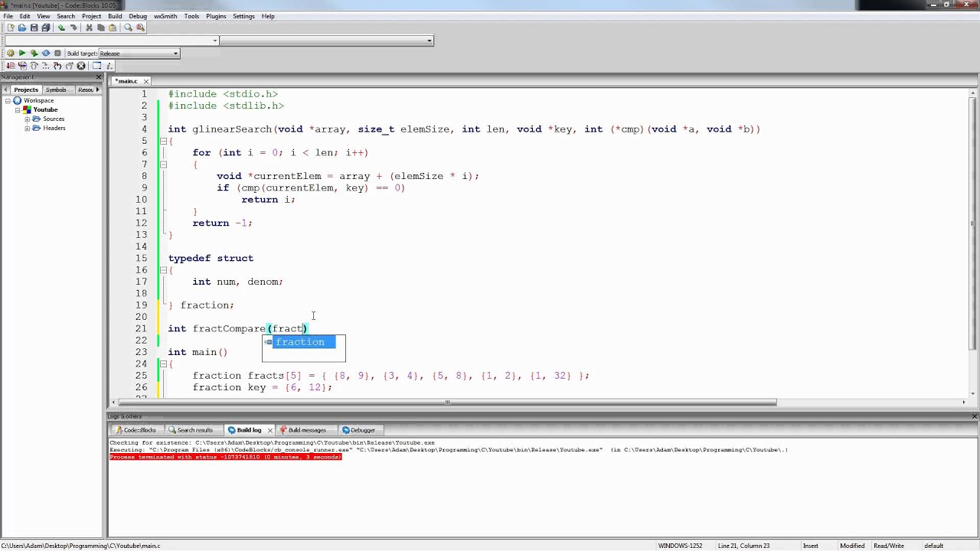The height and width of the screenshot is (551, 980).
Task: Collapse the main function fold at line 24
Action: coord(163,364)
